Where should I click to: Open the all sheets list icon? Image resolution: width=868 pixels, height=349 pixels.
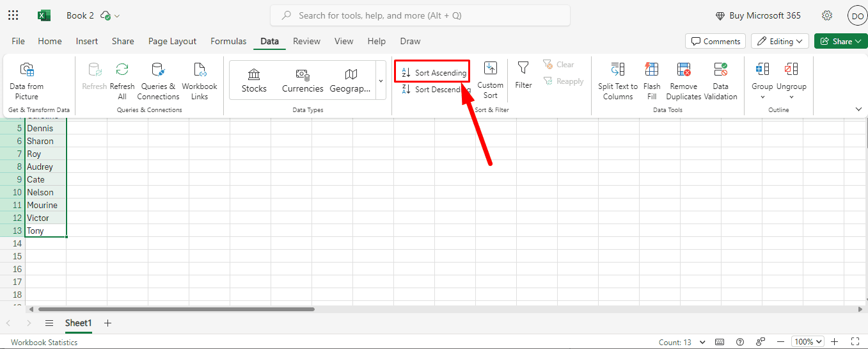point(49,323)
